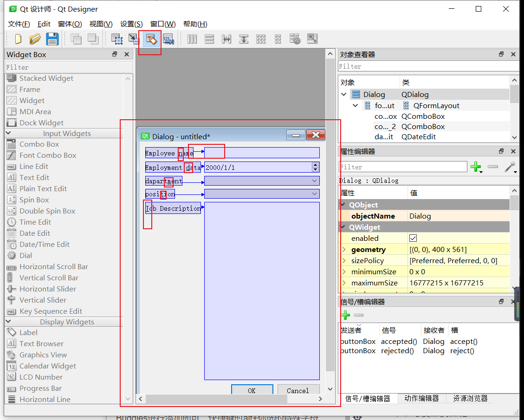Collapse the Input Widgets section
The height and width of the screenshot is (420, 524).
click(8, 133)
